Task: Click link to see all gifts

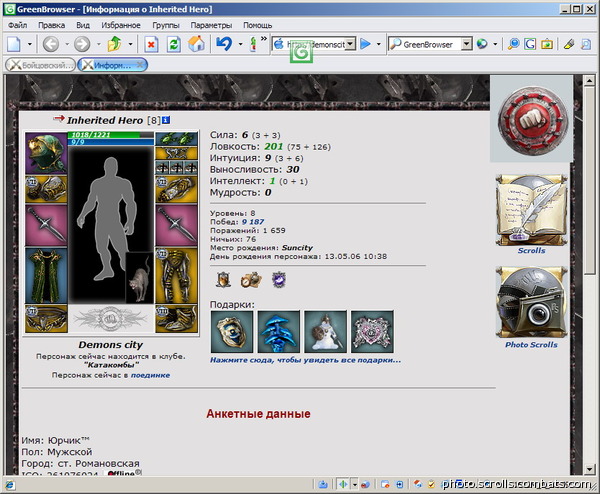Action: [x=305, y=360]
